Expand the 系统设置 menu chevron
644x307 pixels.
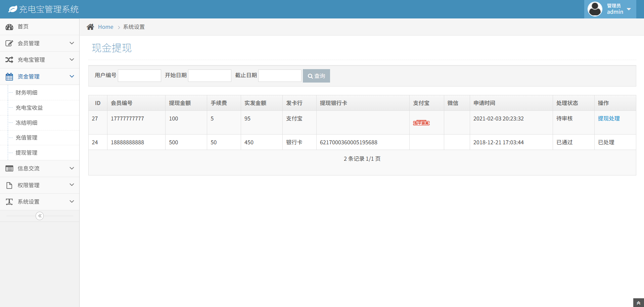tap(72, 201)
